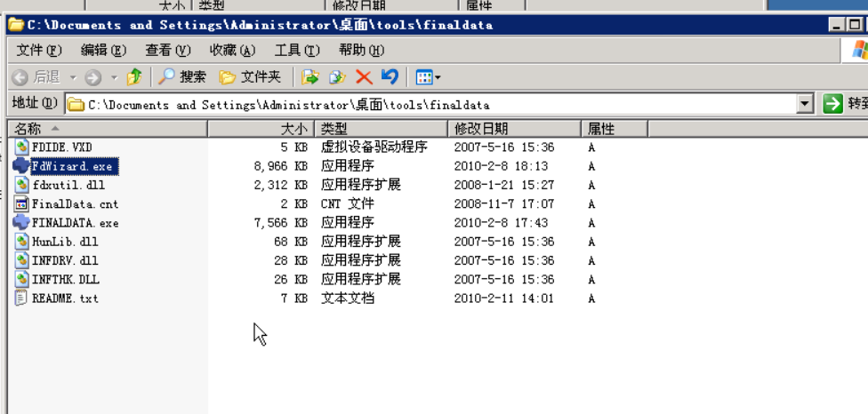The height and width of the screenshot is (414, 868).
Task: Open the 查看(V) menu
Action: 168,51
